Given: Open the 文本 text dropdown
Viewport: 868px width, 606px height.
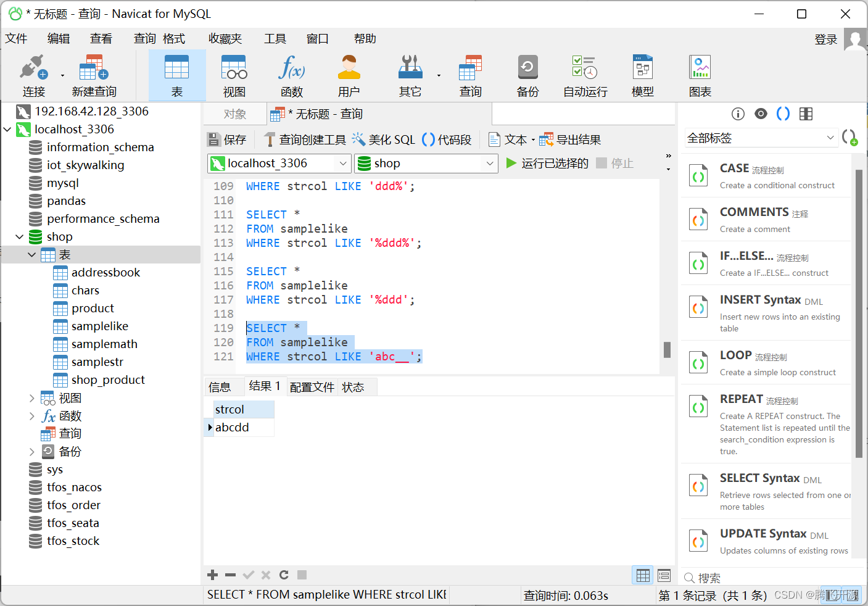Looking at the screenshot, I should [x=511, y=139].
